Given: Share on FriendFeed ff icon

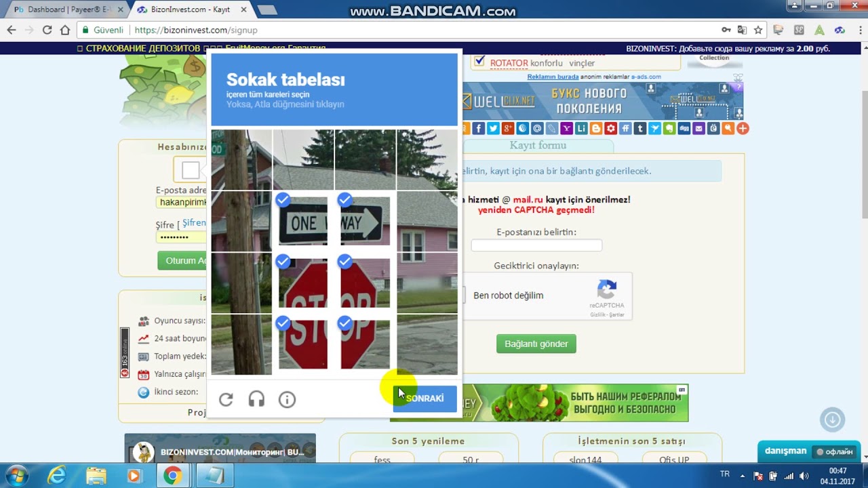Looking at the screenshot, I should point(625,128).
